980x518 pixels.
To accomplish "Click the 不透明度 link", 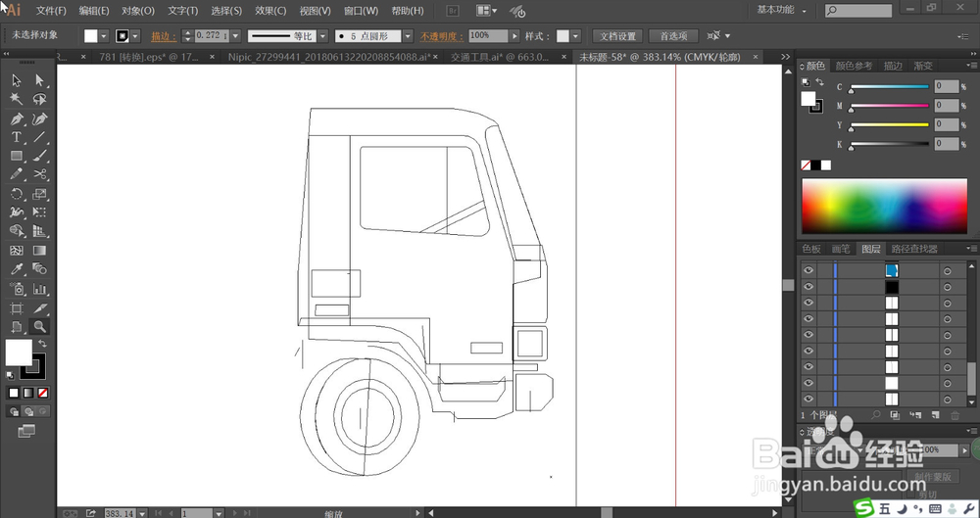I will 442,36.
